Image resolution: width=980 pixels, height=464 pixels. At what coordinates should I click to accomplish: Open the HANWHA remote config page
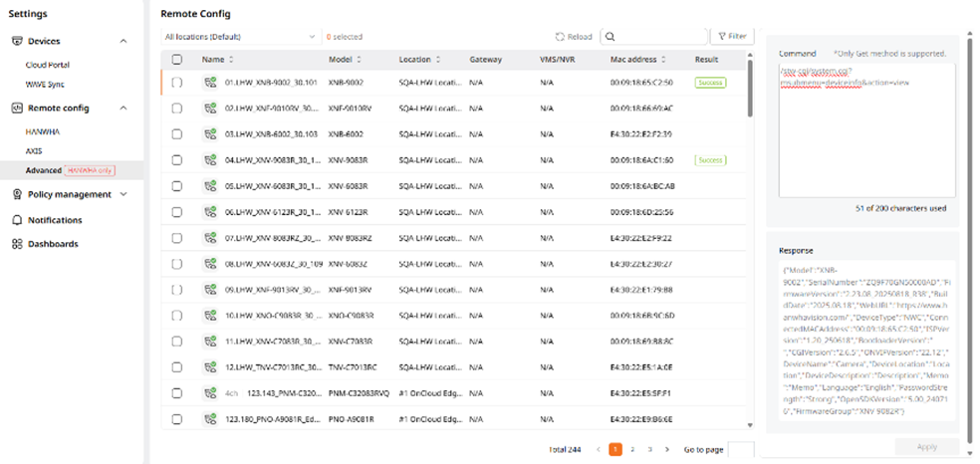[x=42, y=130]
